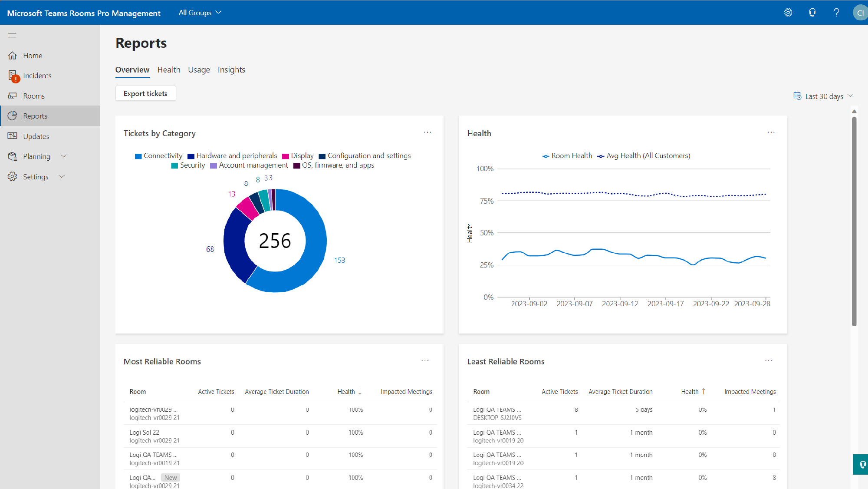The width and height of the screenshot is (868, 489).
Task: Toggle the Hardware and peripherals legend item
Action: [236, 156]
